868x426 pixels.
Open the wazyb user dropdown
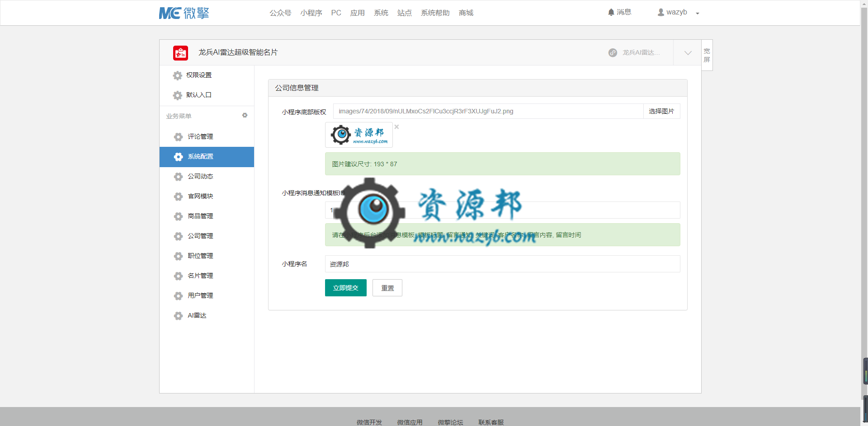click(x=678, y=12)
